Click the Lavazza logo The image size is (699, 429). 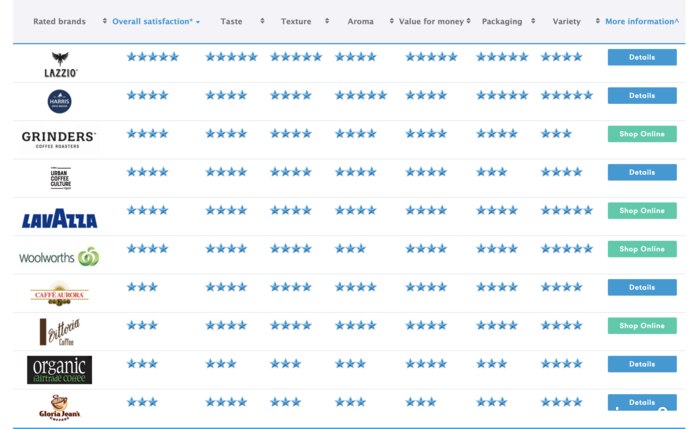(x=59, y=219)
